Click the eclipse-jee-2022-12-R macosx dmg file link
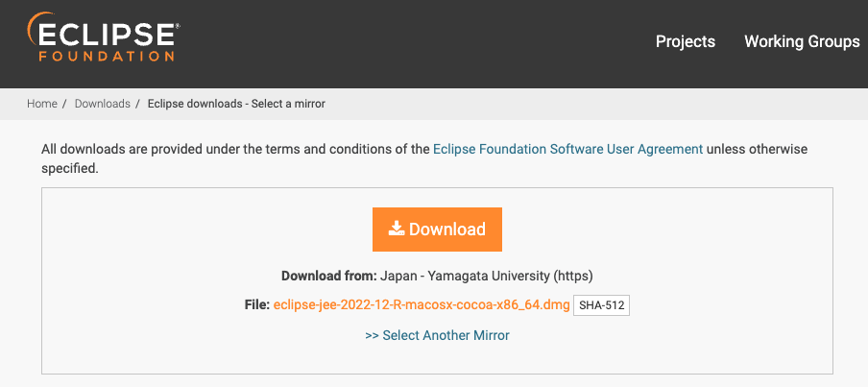 pyautogui.click(x=422, y=305)
